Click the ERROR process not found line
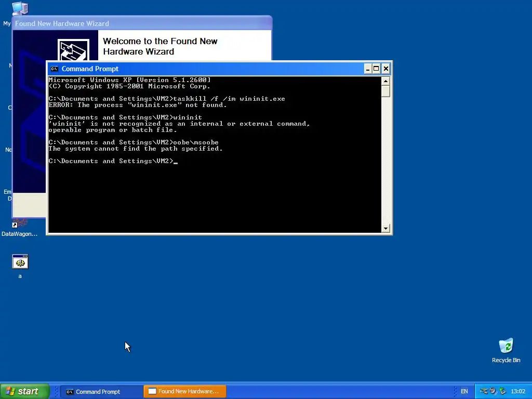532x399 pixels. click(x=137, y=105)
